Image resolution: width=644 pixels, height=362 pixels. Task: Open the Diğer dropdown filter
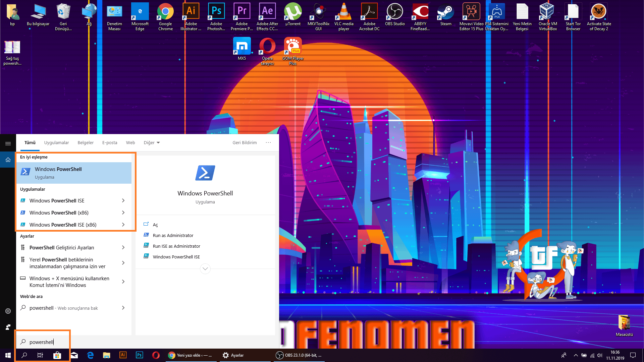point(152,143)
